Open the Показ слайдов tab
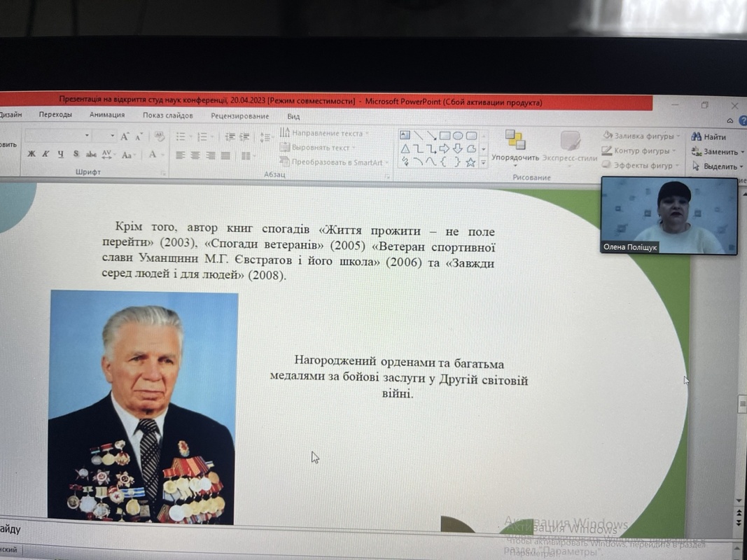Viewport: 747px width, 560px height. (x=168, y=115)
